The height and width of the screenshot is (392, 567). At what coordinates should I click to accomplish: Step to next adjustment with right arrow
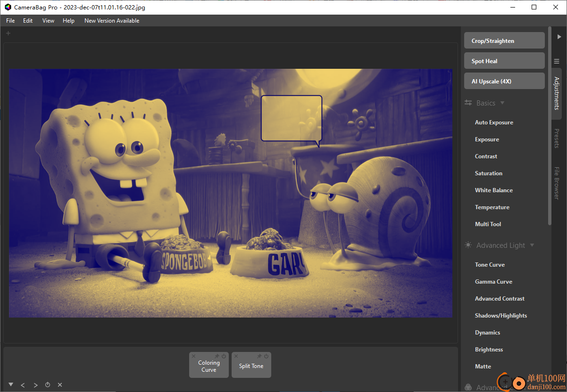(x=35, y=385)
